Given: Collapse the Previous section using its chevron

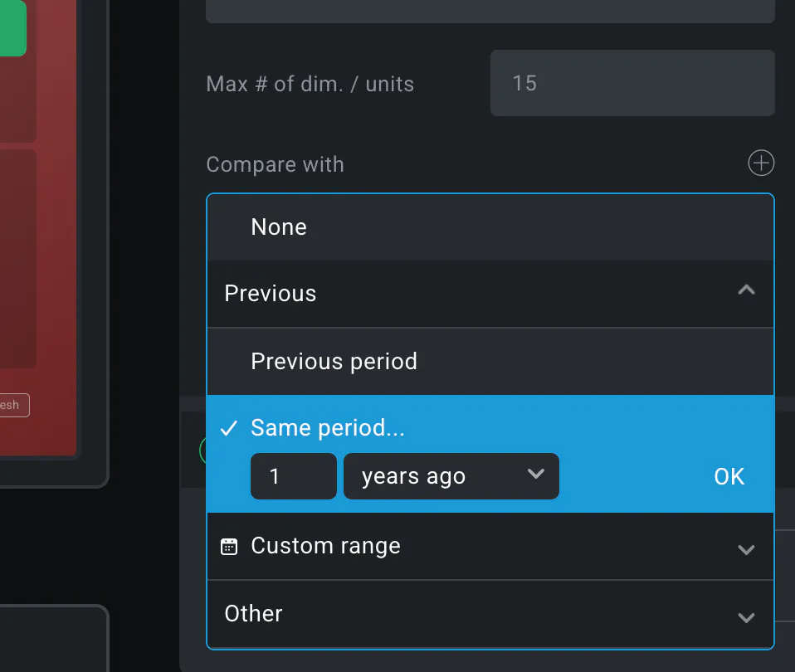Looking at the screenshot, I should click(746, 291).
